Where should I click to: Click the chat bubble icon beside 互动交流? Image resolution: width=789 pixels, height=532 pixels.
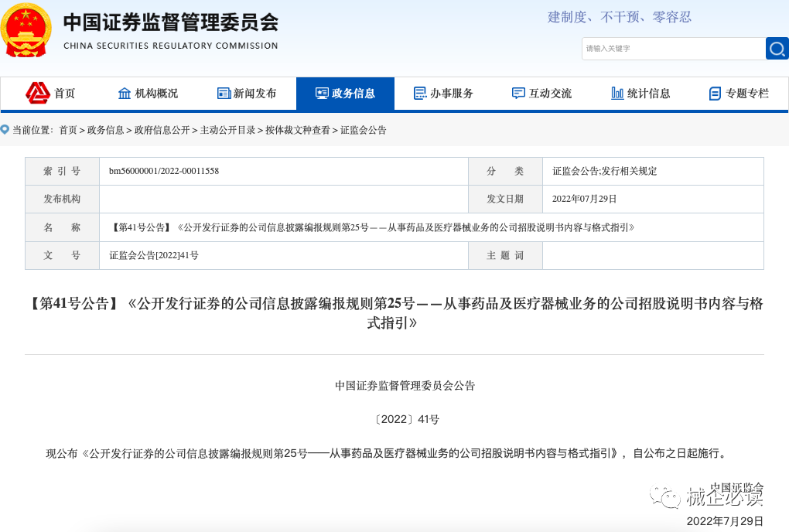(518, 94)
